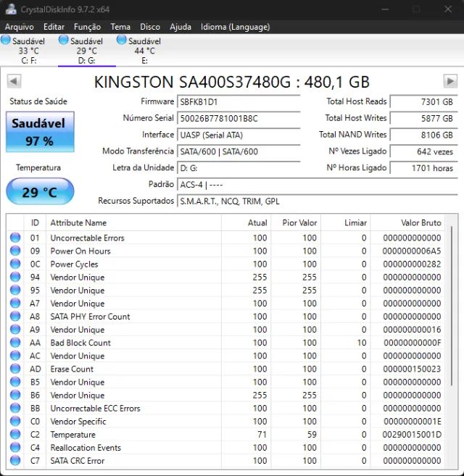464x476 pixels.
Task: Click the Modo Transferência field SATA/600
Action: pos(239,151)
